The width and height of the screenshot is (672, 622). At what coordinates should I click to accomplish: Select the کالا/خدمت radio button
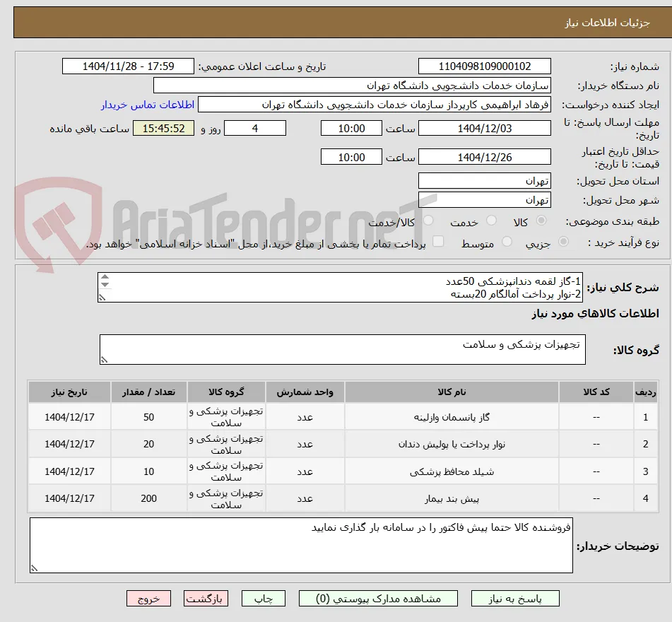click(428, 221)
